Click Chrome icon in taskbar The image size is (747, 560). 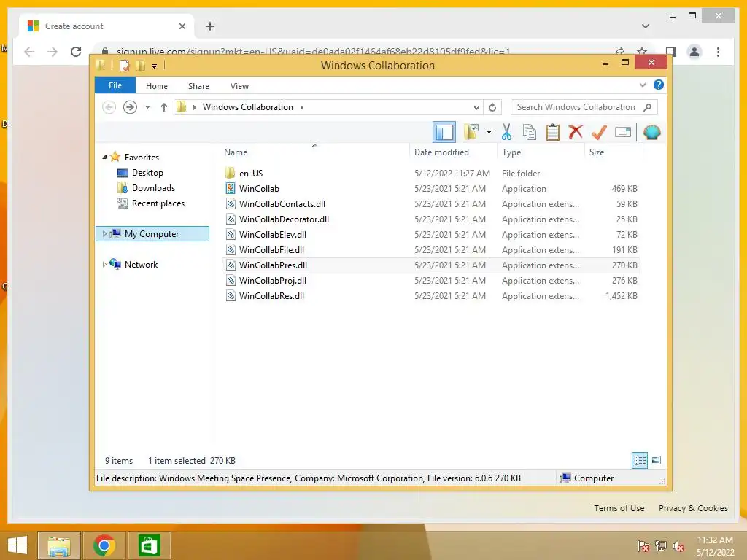104,545
